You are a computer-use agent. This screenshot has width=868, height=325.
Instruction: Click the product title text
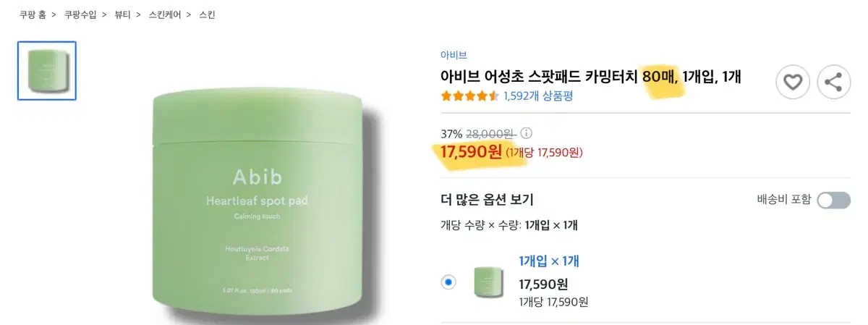tap(591, 77)
